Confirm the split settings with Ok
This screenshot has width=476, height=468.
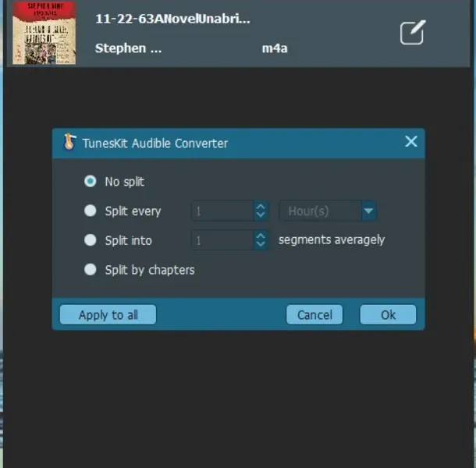(x=388, y=315)
